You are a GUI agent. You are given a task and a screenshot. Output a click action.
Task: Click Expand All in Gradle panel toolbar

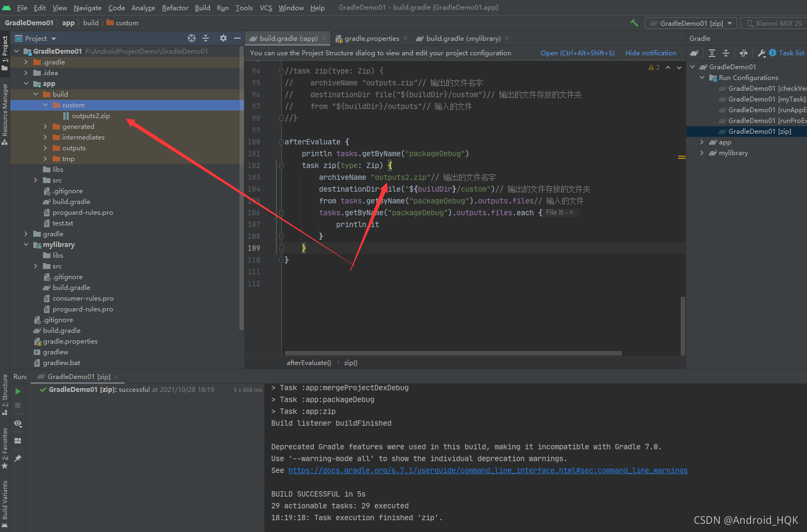click(712, 53)
